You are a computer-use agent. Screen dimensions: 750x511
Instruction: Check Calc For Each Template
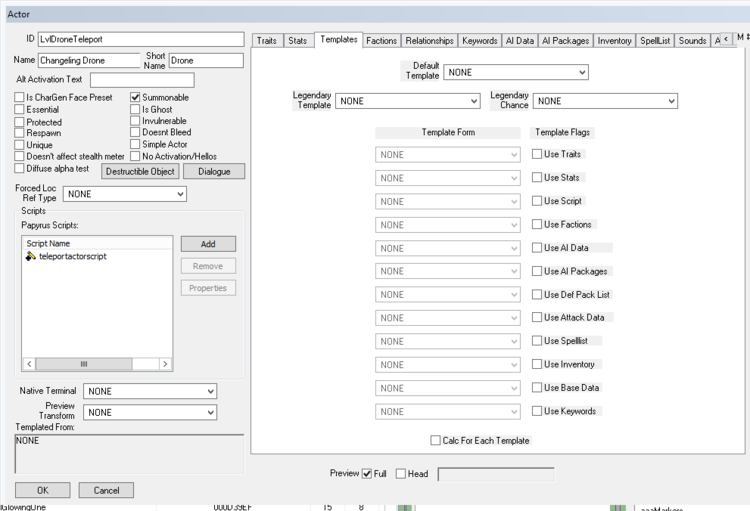(435, 440)
